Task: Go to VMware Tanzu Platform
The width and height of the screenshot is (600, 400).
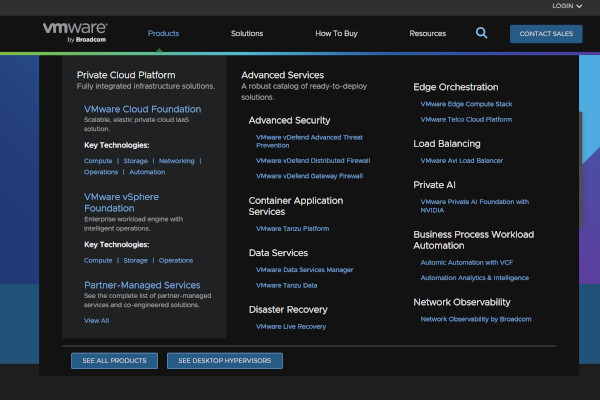Action: point(292,228)
